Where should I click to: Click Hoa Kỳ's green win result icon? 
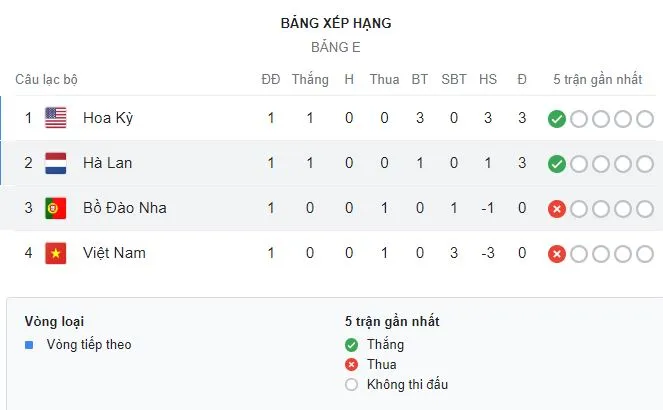click(x=557, y=119)
